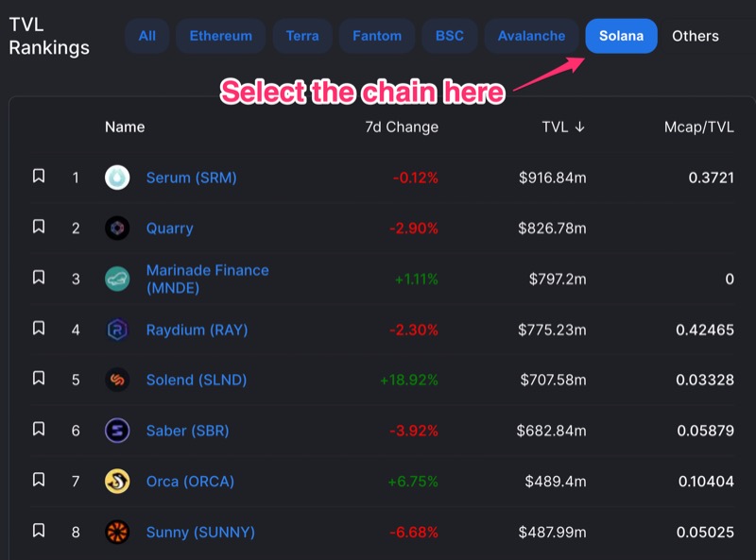Viewport: 756px width, 560px height.
Task: Click the Solend logo icon
Action: click(x=117, y=380)
